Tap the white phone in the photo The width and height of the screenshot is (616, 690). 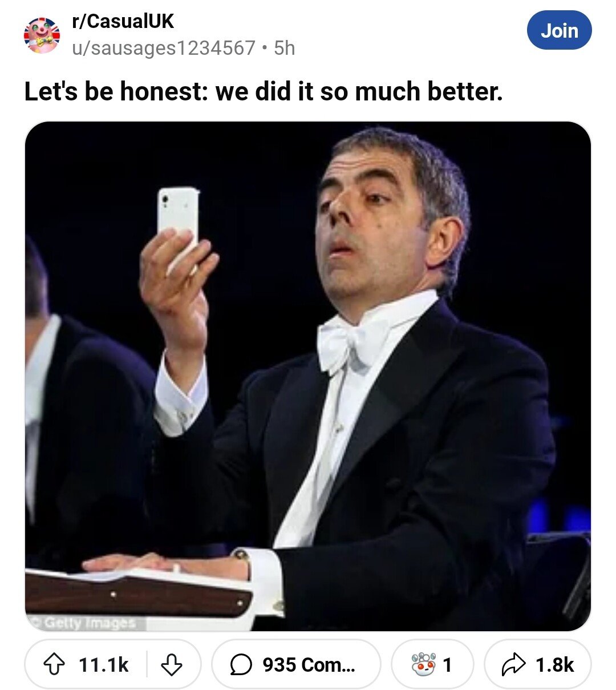[x=179, y=221]
